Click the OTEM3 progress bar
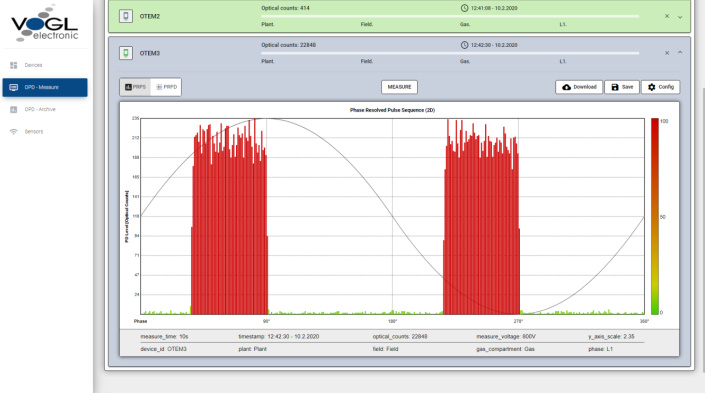The height and width of the screenshot is (393, 705). pos(450,53)
